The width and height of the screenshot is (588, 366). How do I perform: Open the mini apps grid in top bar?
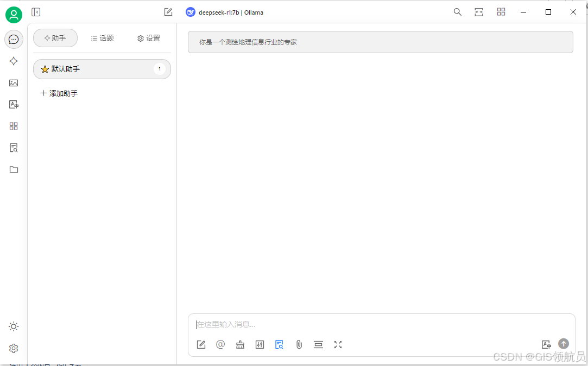pyautogui.click(x=501, y=12)
